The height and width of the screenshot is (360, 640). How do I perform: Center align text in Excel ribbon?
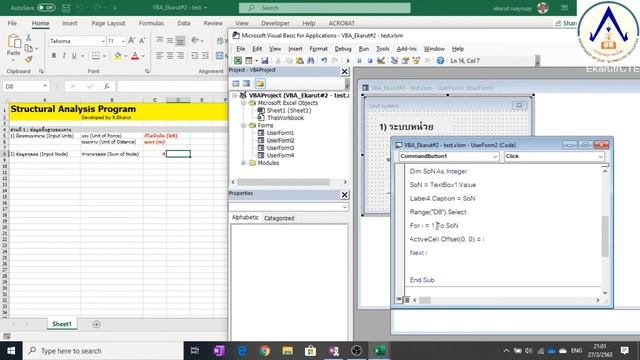[170, 56]
